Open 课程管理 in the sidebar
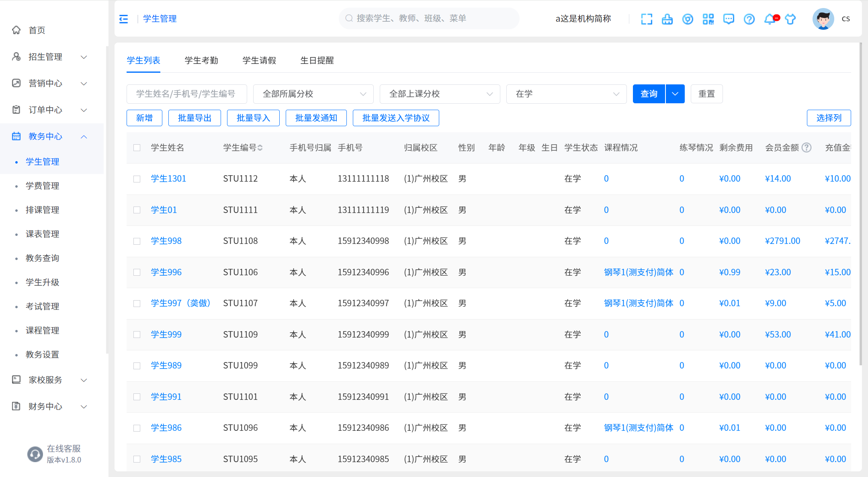The image size is (868, 477). (x=42, y=330)
